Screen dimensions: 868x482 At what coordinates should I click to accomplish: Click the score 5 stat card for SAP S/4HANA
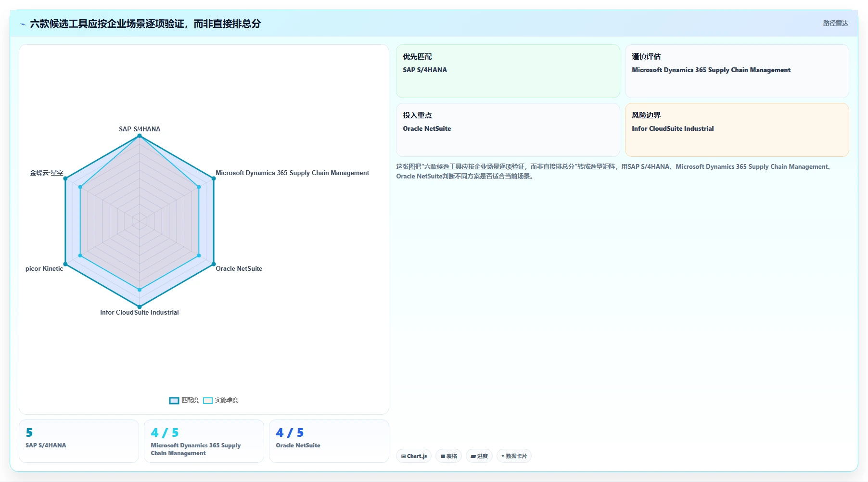pos(79,441)
